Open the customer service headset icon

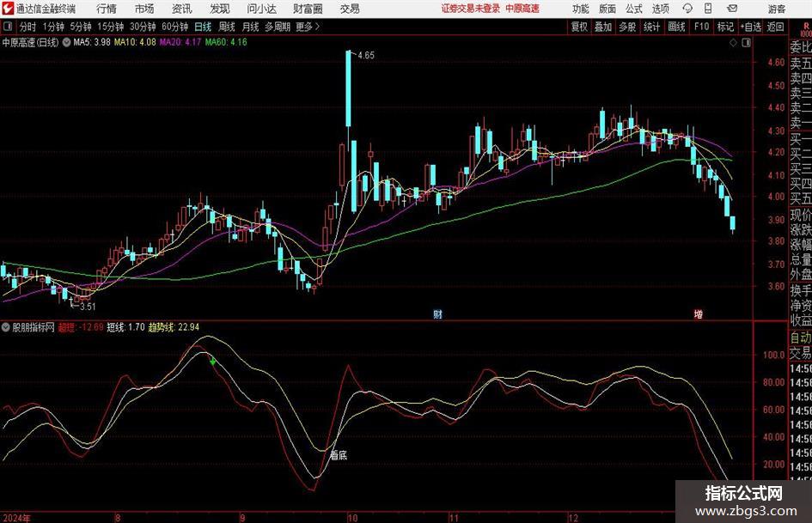coord(687,9)
